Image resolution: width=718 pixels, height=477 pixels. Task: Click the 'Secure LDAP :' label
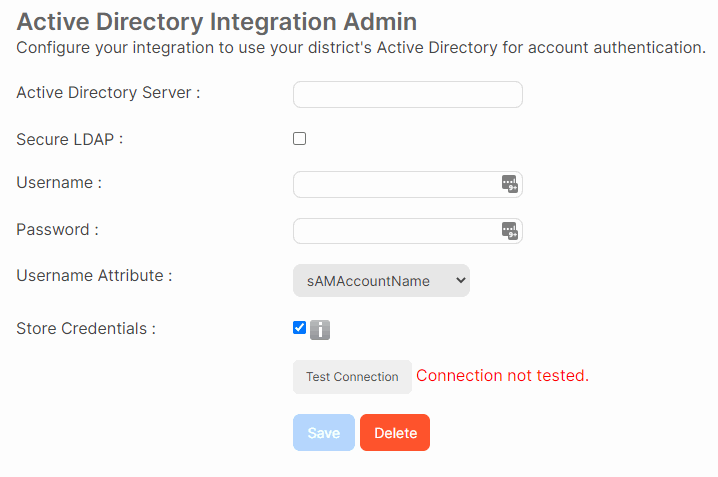click(x=70, y=139)
